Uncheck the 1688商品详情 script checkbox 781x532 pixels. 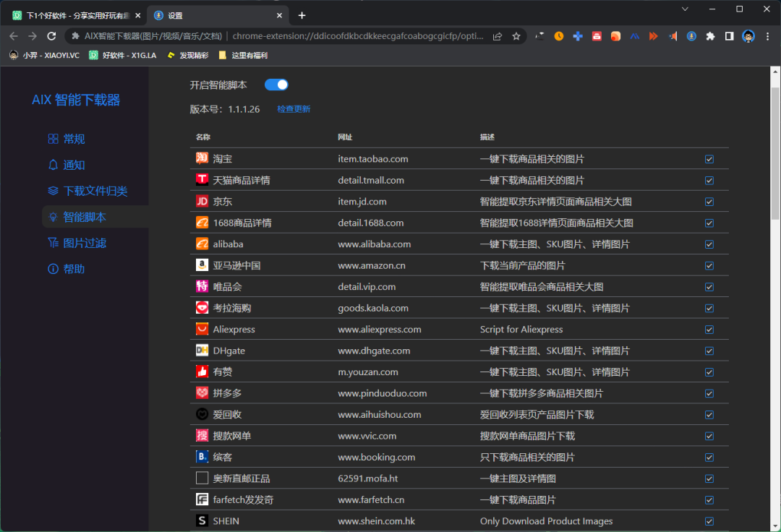[x=709, y=223]
